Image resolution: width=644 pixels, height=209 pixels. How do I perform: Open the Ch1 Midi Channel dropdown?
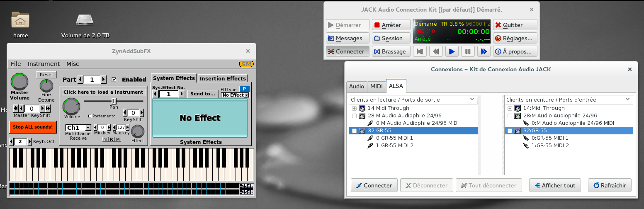78,128
